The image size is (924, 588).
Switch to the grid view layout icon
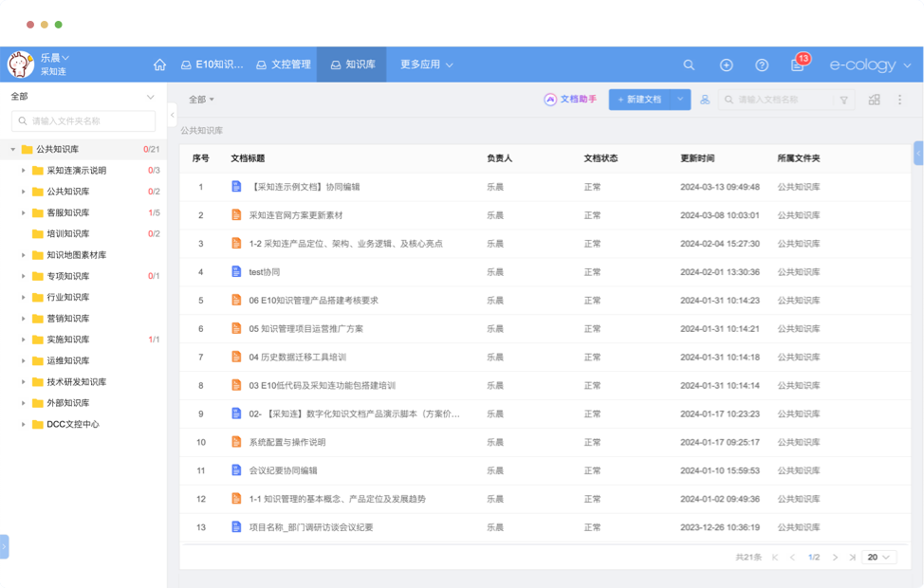click(875, 100)
